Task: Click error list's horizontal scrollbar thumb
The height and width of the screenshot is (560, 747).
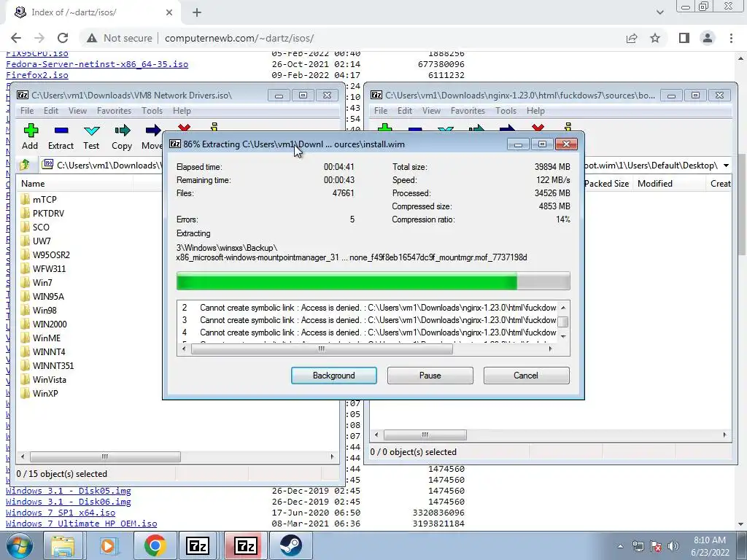Action: tap(322, 349)
